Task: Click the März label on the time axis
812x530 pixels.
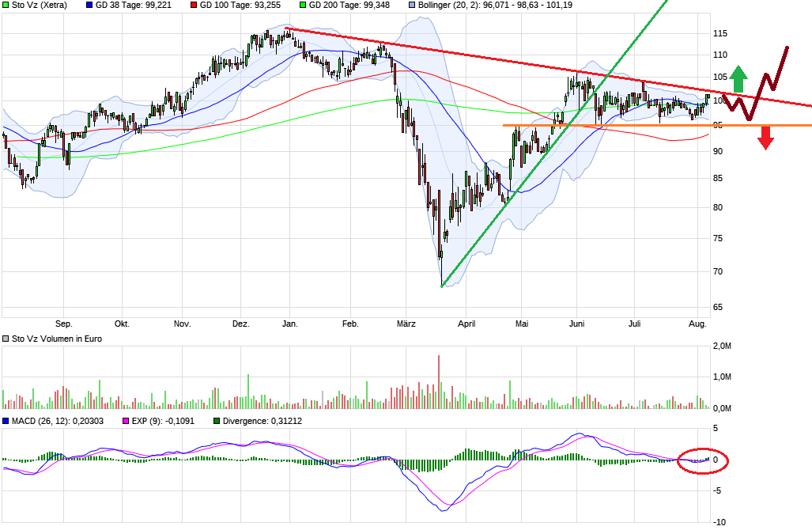Action: (406, 324)
